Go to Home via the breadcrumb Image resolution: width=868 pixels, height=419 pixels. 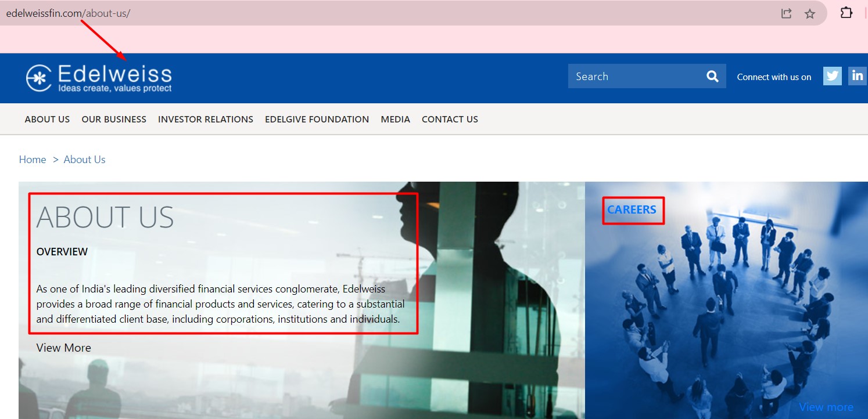click(x=33, y=160)
